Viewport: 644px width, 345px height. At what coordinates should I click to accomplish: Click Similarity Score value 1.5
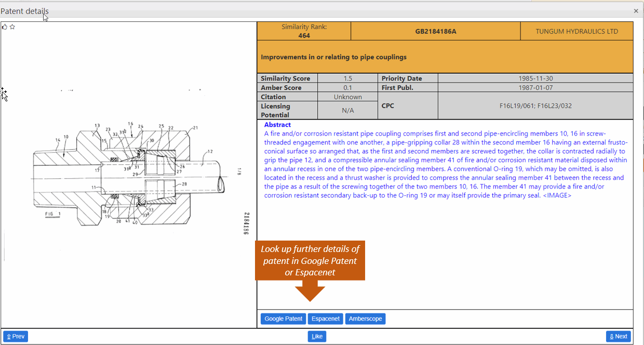coord(348,78)
